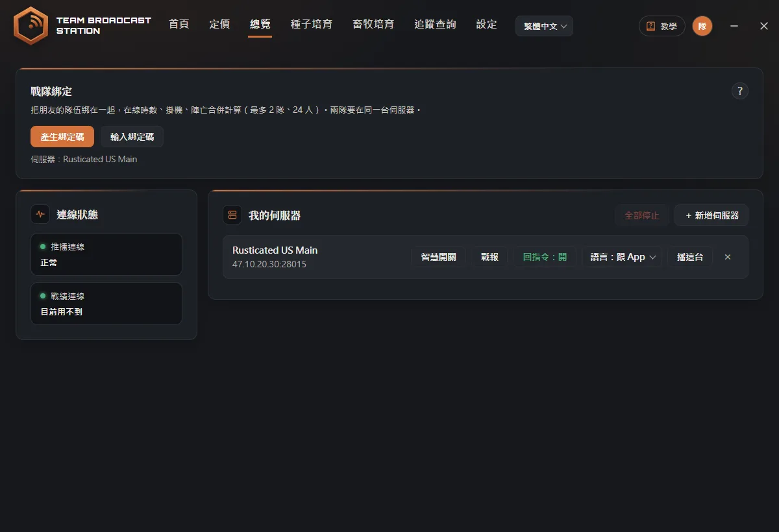Switch to the 定價 tab

click(220, 25)
